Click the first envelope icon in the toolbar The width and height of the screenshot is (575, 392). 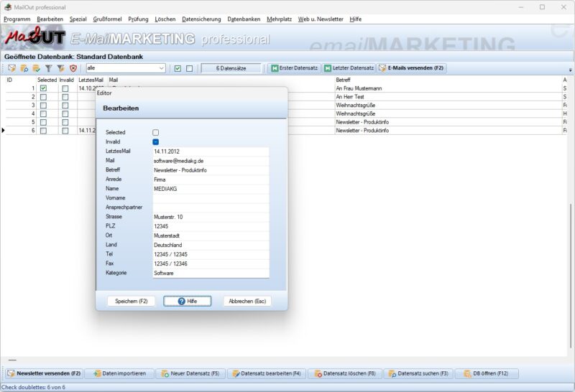pyautogui.click(x=11, y=68)
